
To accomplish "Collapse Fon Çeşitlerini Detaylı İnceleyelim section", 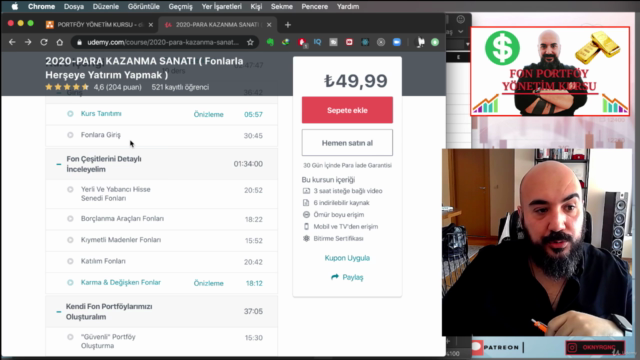I will click(x=59, y=164).
